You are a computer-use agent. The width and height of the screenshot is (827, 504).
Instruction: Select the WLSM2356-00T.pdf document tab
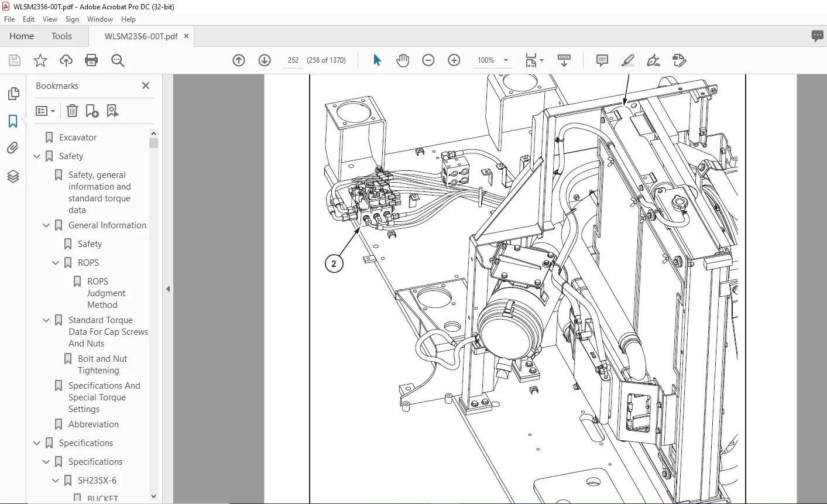point(141,36)
